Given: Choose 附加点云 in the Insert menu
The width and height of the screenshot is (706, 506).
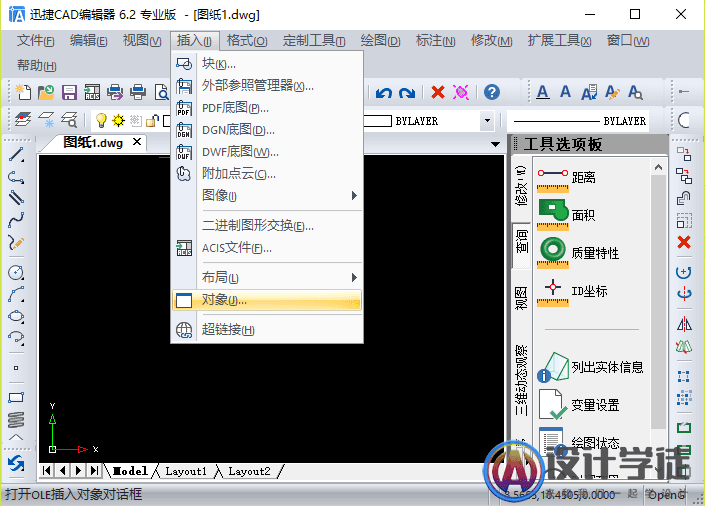Looking at the screenshot, I should tap(267, 173).
